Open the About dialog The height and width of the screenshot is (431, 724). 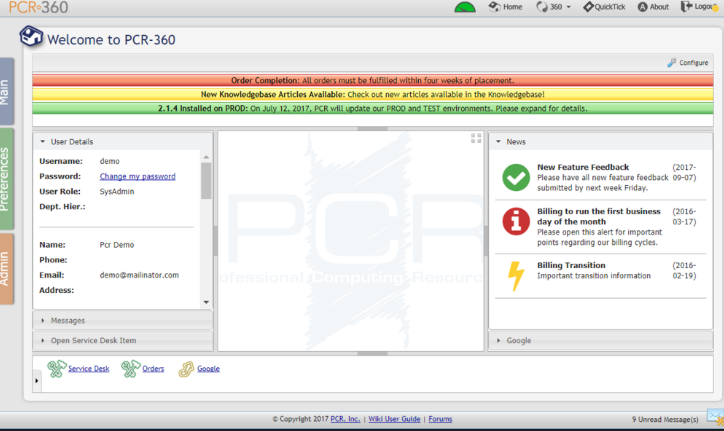(x=652, y=7)
